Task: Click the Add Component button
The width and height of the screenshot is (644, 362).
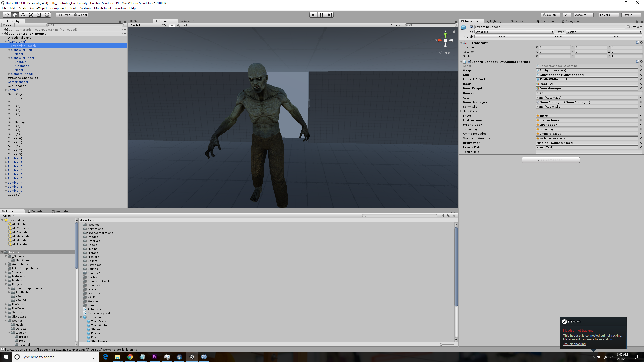Action: [x=551, y=160]
